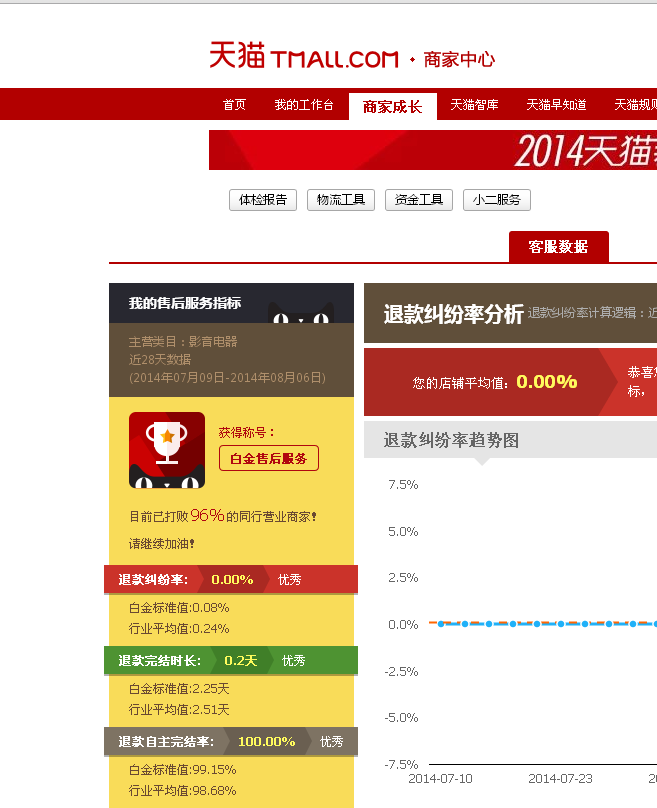This screenshot has height=808, width=657.
Task: Switch to the 客服数据 tab
Action: pyautogui.click(x=559, y=247)
